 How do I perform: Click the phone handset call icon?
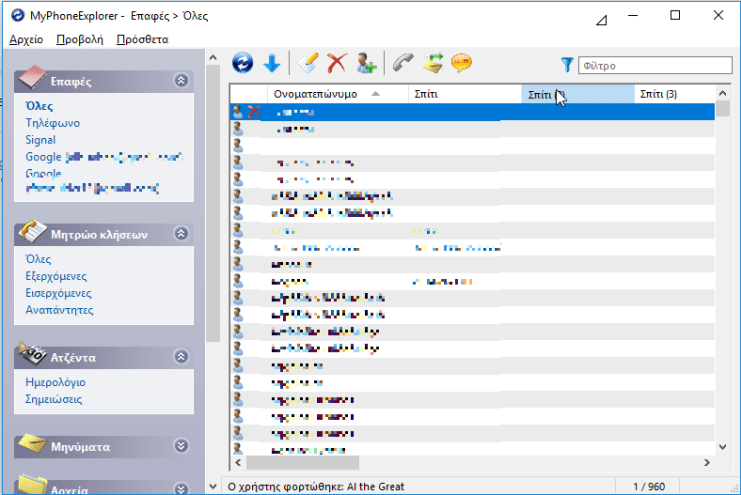(x=403, y=63)
